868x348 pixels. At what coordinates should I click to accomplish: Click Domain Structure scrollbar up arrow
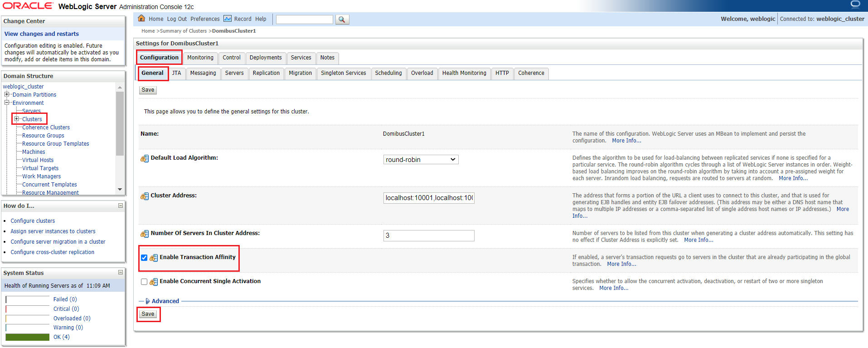coord(120,87)
